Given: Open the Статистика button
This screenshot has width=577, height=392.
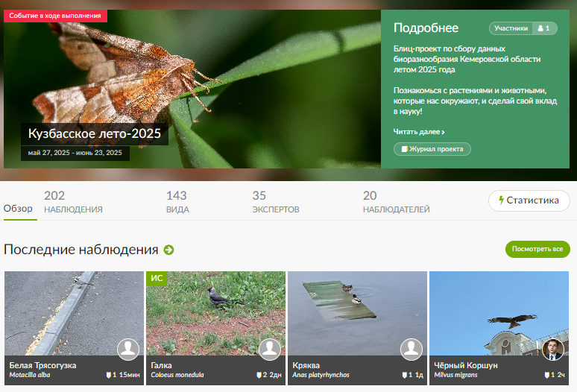Looking at the screenshot, I should tap(529, 200).
